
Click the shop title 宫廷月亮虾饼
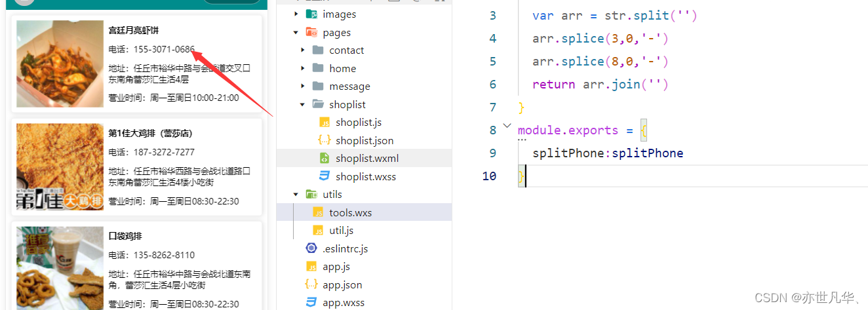click(134, 30)
